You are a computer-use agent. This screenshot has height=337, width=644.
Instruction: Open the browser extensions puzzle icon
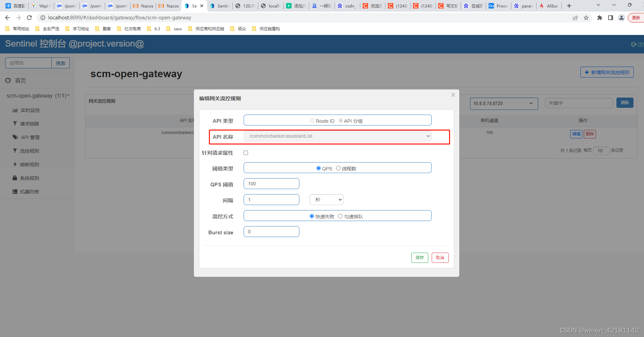pos(600,18)
